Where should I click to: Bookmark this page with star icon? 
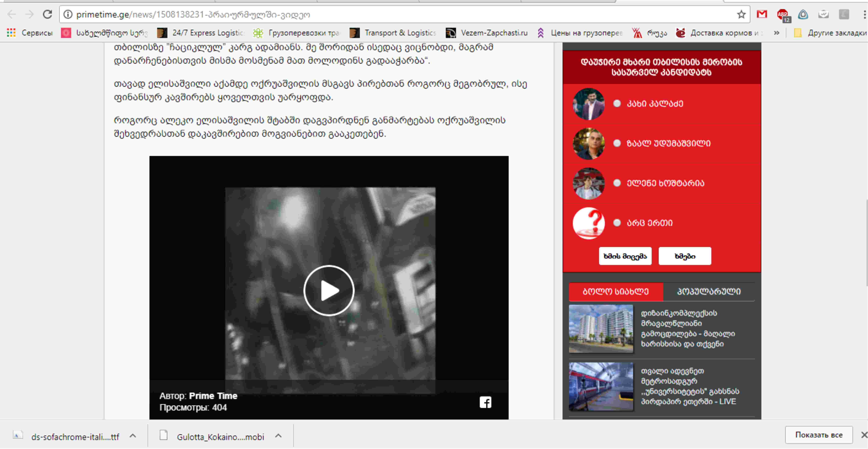(741, 14)
